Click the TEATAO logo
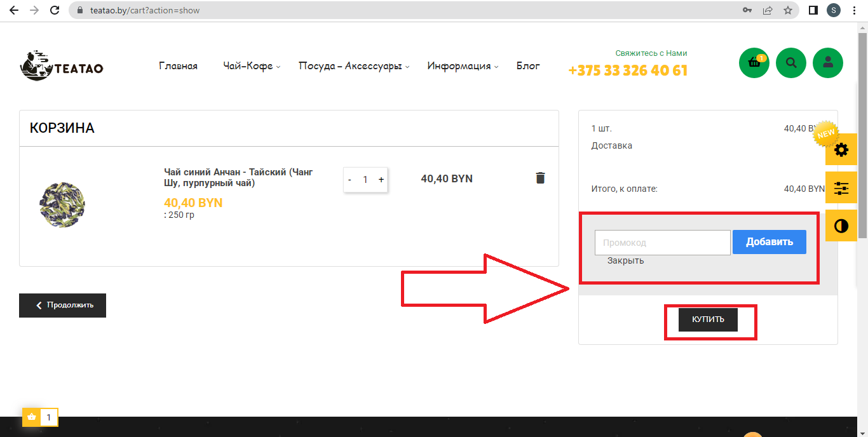This screenshot has height=437, width=868. click(62, 65)
